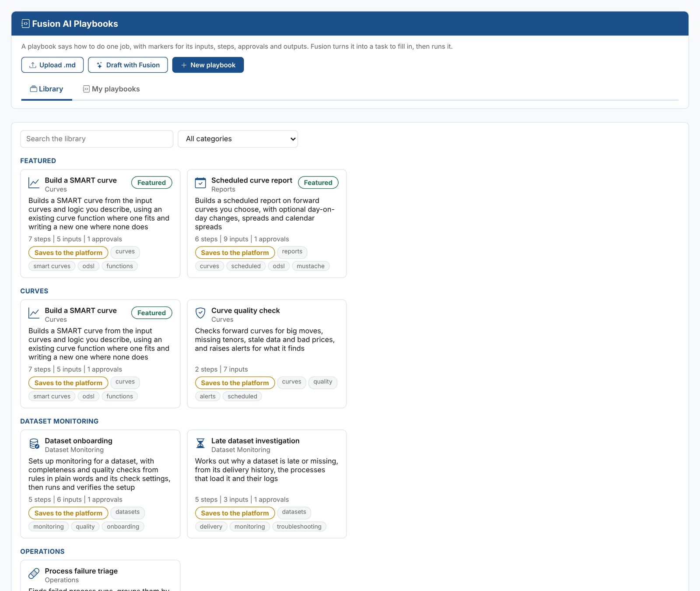
Task: Click the delivery tag chip
Action: [211, 527]
